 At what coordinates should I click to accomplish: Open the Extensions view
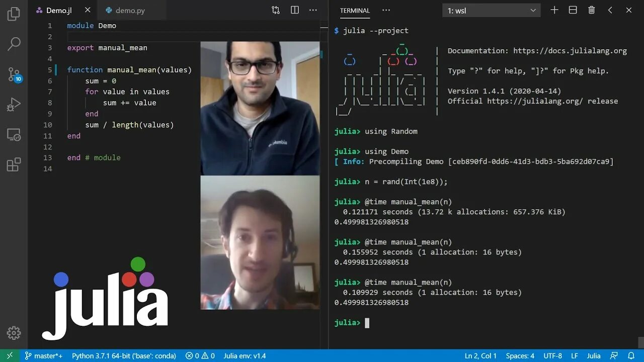click(x=14, y=164)
